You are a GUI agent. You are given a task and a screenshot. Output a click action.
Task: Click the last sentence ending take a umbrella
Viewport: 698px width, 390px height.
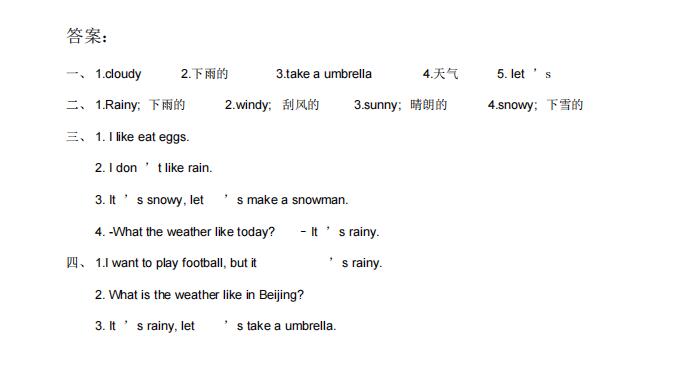tap(215, 326)
